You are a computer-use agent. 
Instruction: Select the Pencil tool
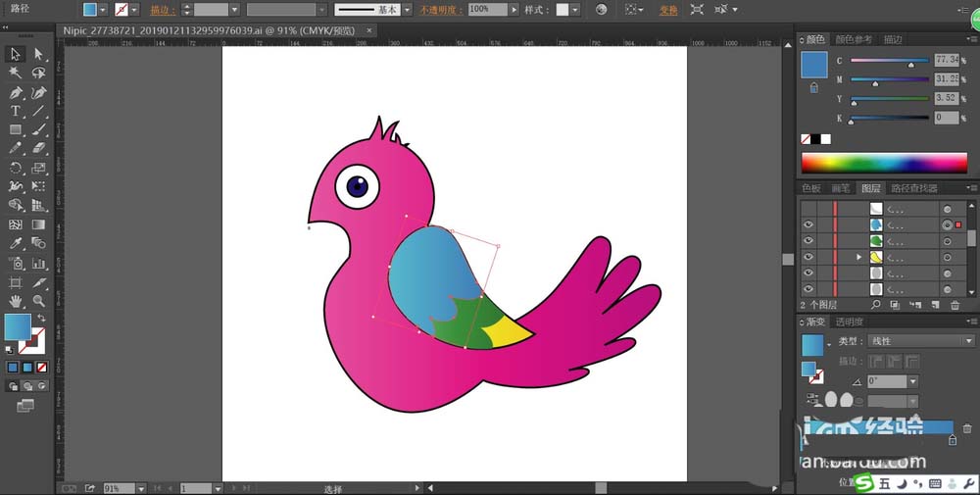click(16, 149)
